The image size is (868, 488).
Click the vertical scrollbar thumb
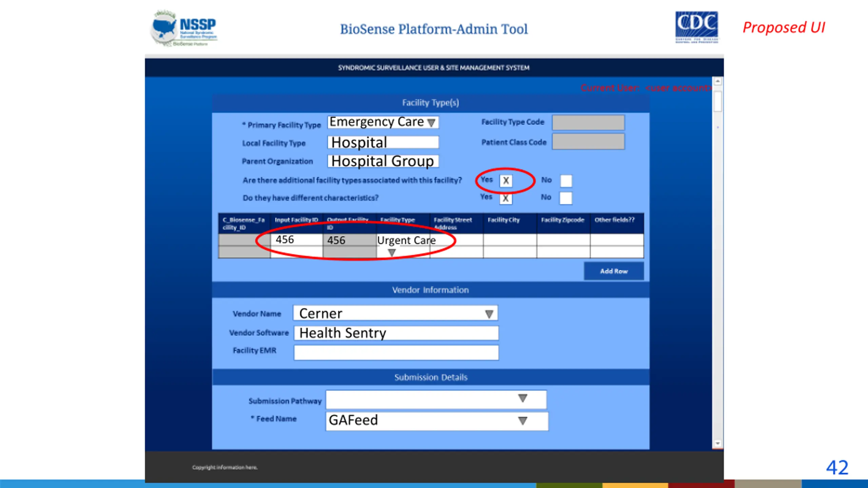pyautogui.click(x=717, y=101)
